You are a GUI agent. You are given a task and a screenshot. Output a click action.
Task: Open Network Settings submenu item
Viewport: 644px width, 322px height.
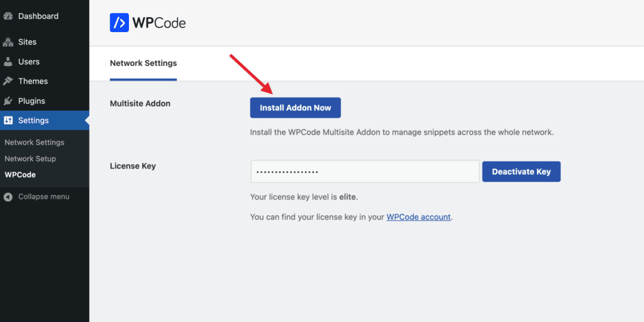[x=35, y=143]
